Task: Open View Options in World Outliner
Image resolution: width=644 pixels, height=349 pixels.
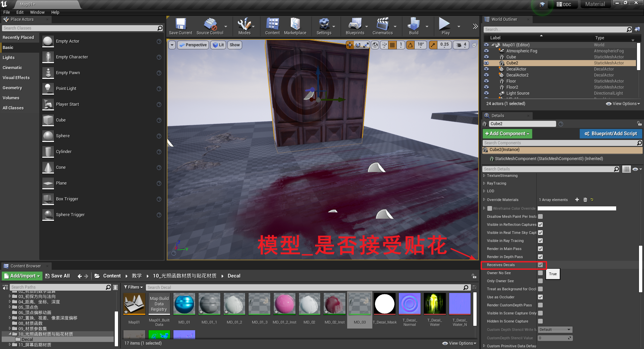Action: [x=623, y=104]
